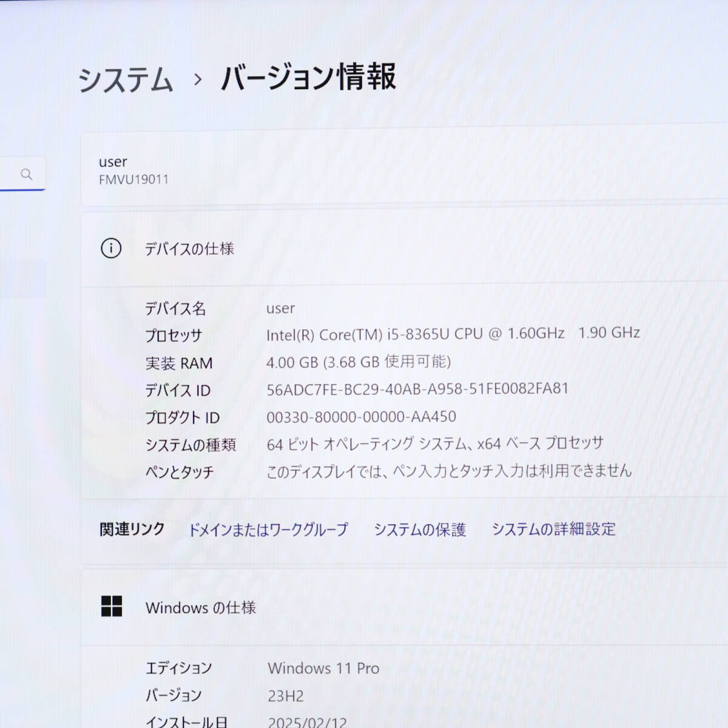Click the breadcrumb chevron separator
The height and width of the screenshot is (728, 728).
[197, 79]
